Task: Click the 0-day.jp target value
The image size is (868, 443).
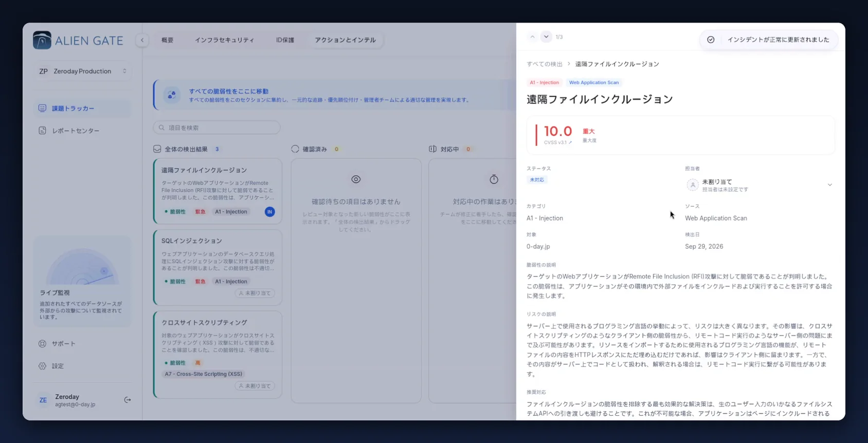Action: tap(538, 247)
